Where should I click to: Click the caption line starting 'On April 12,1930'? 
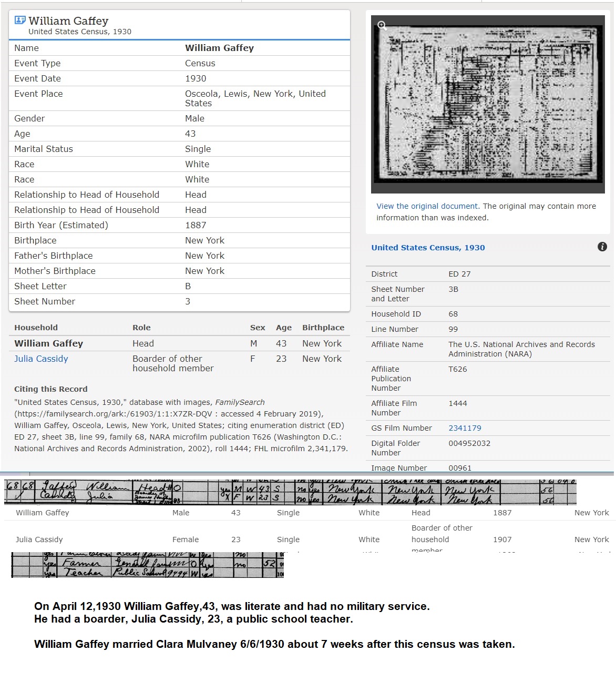232,606
